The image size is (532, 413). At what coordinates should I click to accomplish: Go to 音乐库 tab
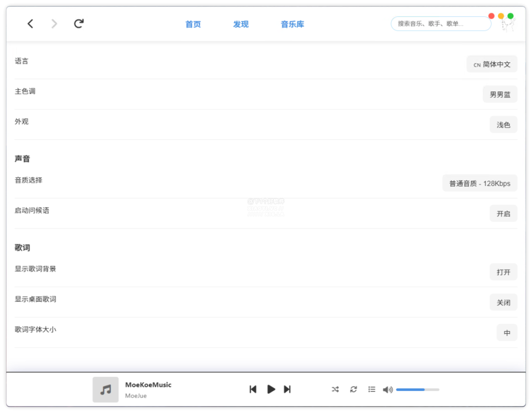coord(293,24)
